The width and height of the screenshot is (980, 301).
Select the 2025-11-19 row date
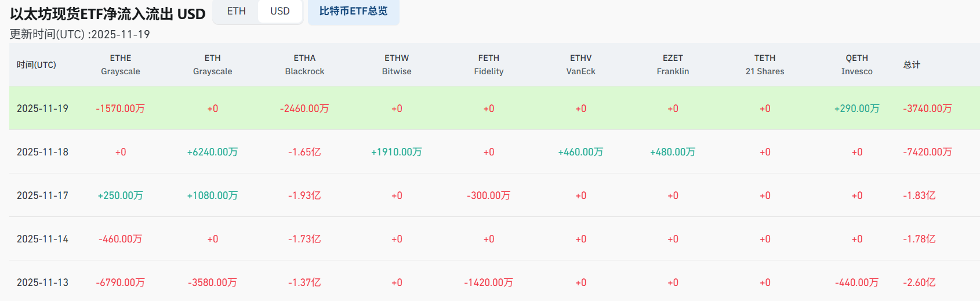42,108
